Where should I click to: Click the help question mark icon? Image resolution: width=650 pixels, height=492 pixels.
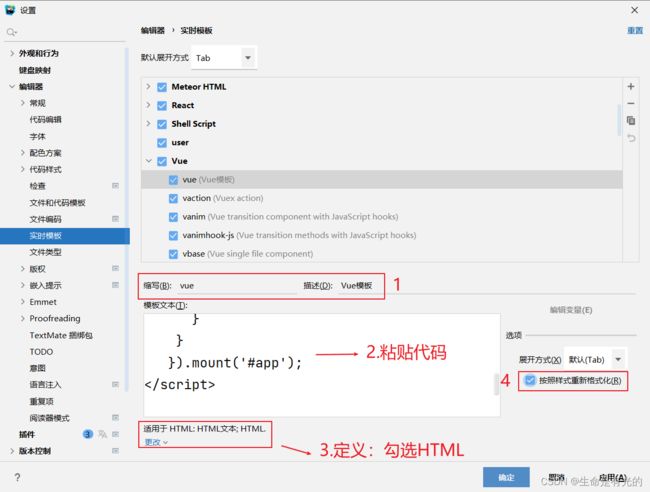click(x=17, y=477)
